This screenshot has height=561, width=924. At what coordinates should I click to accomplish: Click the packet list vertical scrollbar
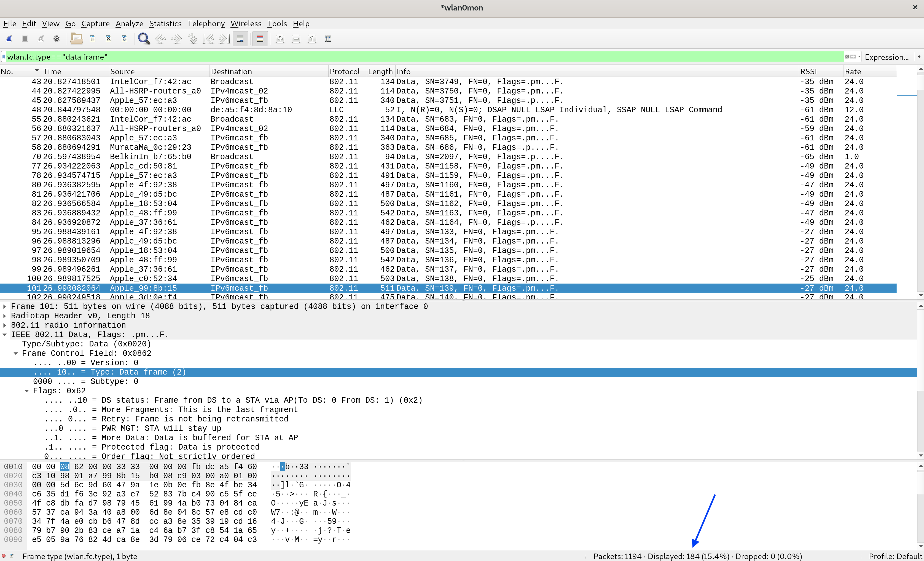920,188
